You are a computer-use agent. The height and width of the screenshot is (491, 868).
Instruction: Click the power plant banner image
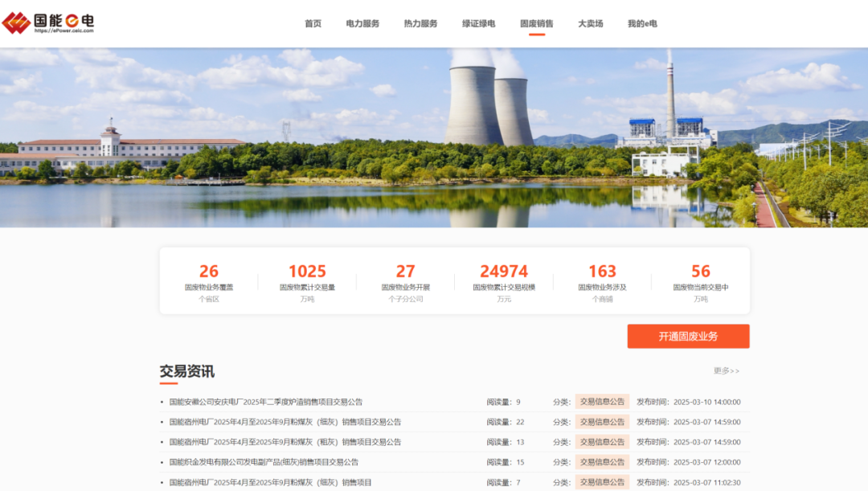pyautogui.click(x=434, y=137)
